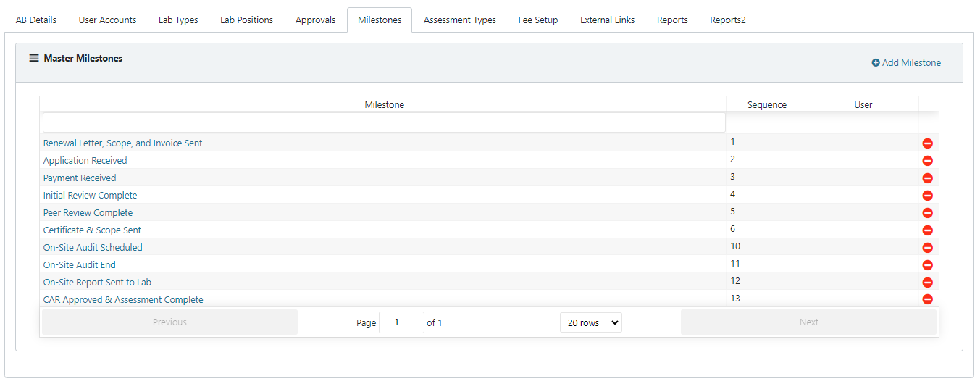The height and width of the screenshot is (384, 980).
Task: Click the page number field
Action: coord(401,322)
